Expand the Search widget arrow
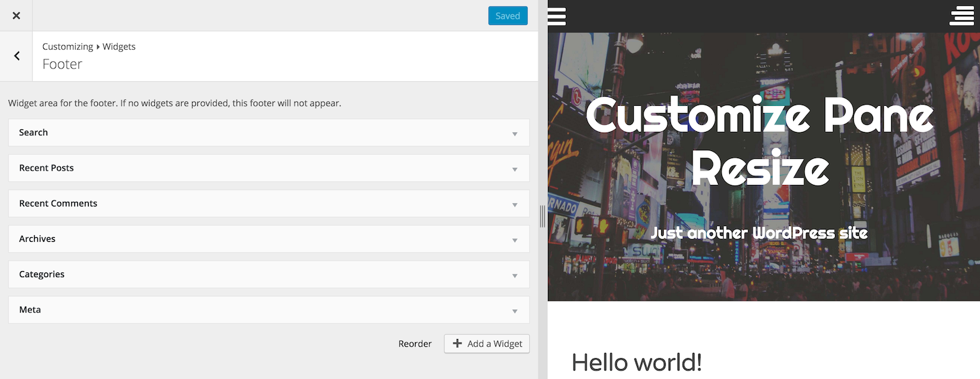Screen dimensions: 980x379 pyautogui.click(x=515, y=133)
